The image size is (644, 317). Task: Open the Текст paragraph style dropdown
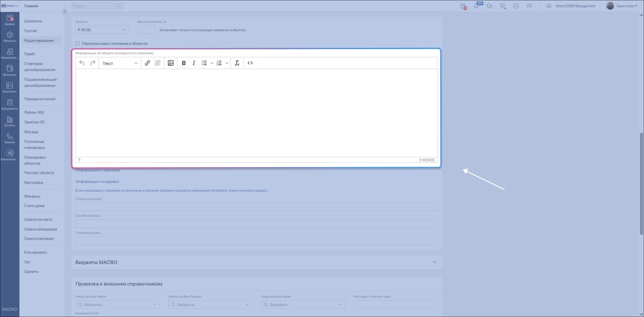(120, 63)
